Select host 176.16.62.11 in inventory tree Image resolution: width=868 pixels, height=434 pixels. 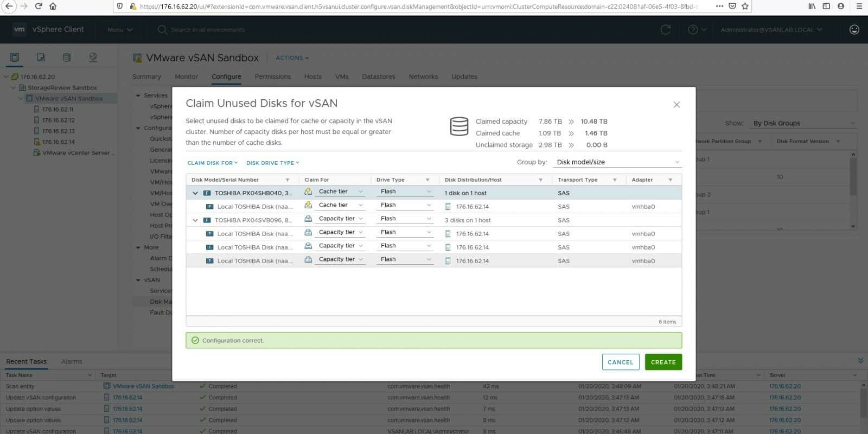pyautogui.click(x=59, y=110)
